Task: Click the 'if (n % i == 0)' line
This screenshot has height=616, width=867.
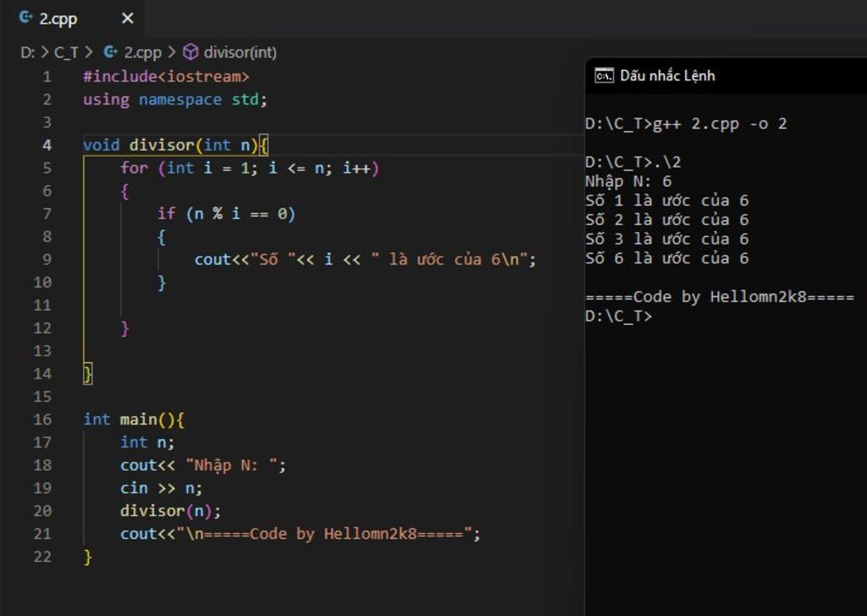Action: (226, 214)
